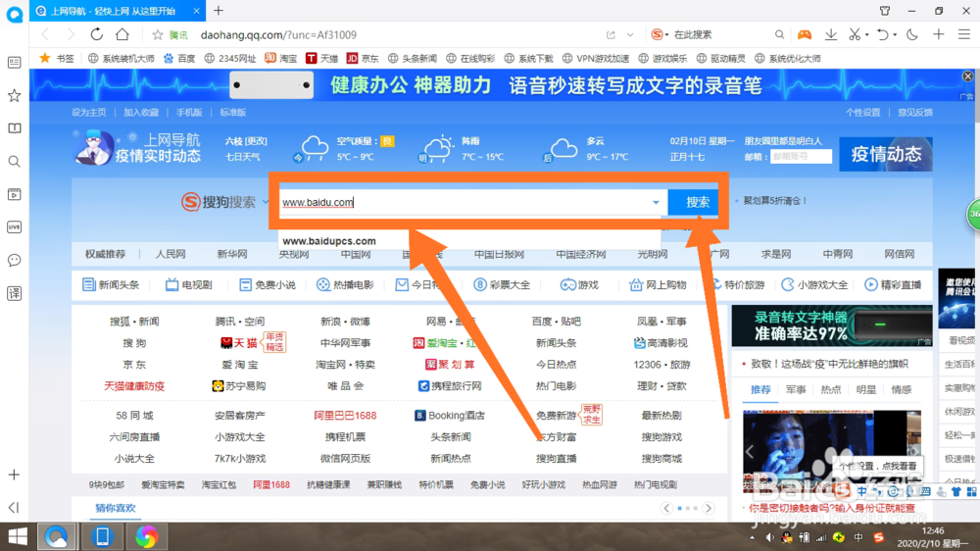Open favorites star in the left sidebar
This screenshot has width=980, height=551.
(x=15, y=96)
